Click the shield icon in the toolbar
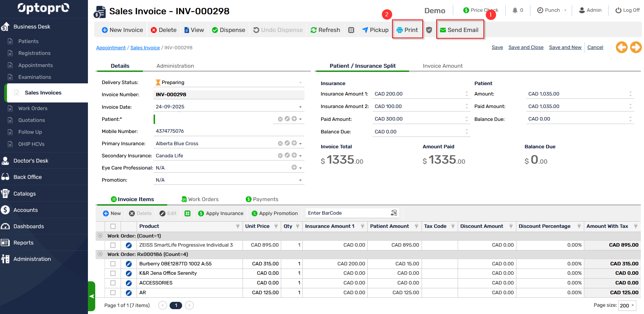The height and width of the screenshot is (314, 644). 429,30
